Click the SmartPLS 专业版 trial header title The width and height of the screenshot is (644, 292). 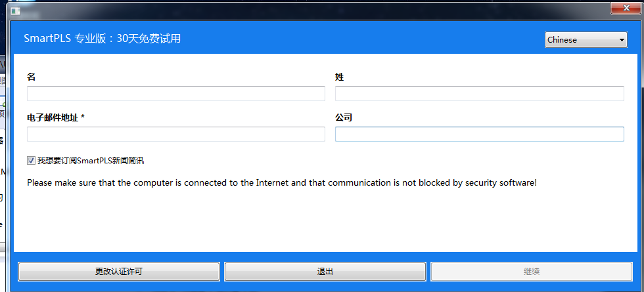103,39
